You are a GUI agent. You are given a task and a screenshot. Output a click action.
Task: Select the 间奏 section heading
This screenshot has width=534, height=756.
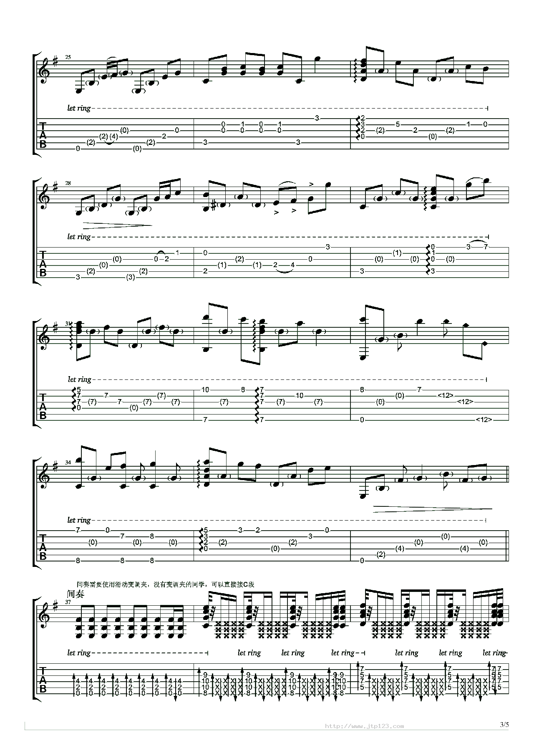pos(76,594)
